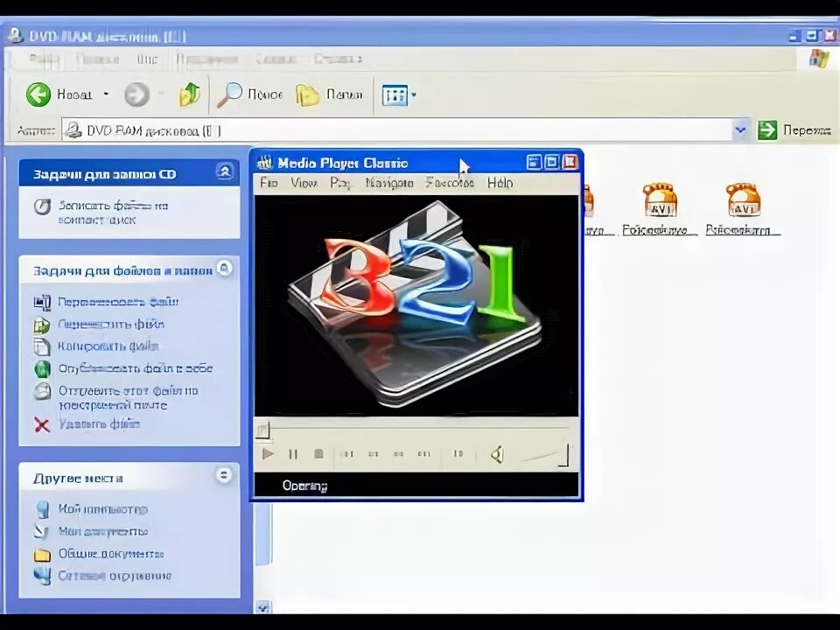840x630 pixels.
Task: Click the decrease speed button in player
Action: point(374,454)
